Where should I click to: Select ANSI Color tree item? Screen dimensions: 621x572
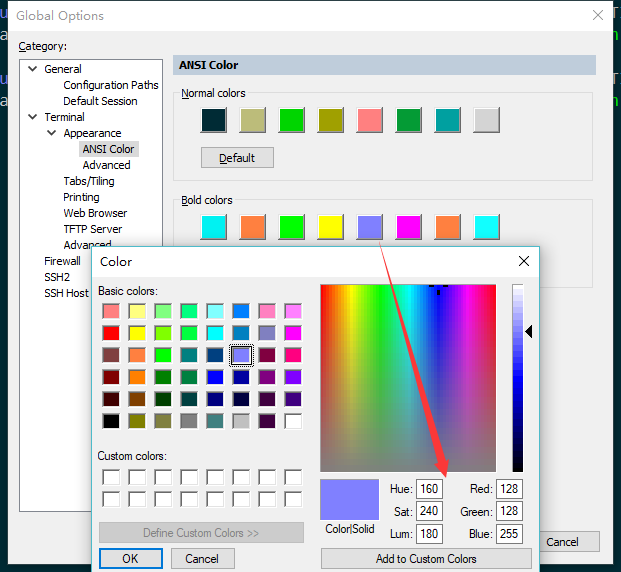click(109, 149)
